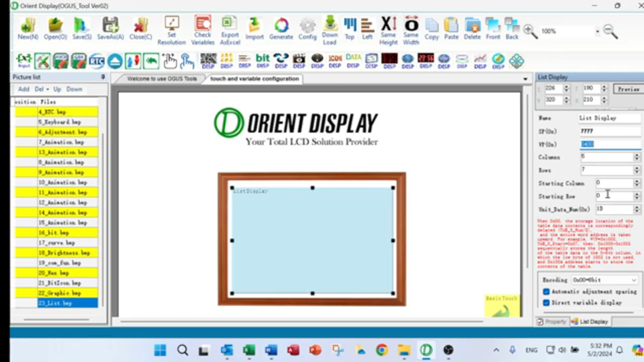Select the List Display bottom tab

tap(590, 322)
